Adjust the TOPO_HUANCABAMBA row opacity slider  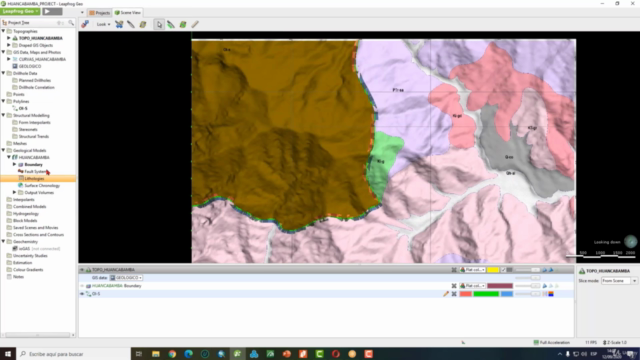[x=527, y=270]
